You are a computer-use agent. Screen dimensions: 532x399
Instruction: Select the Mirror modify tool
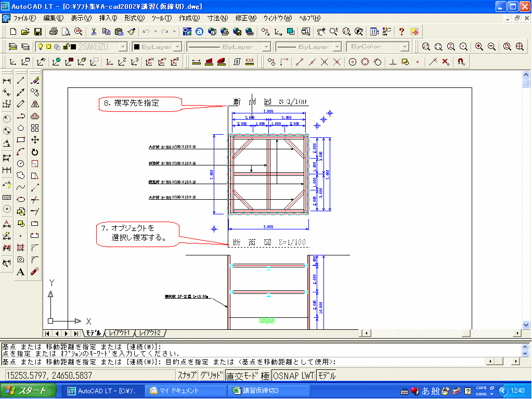(x=35, y=104)
